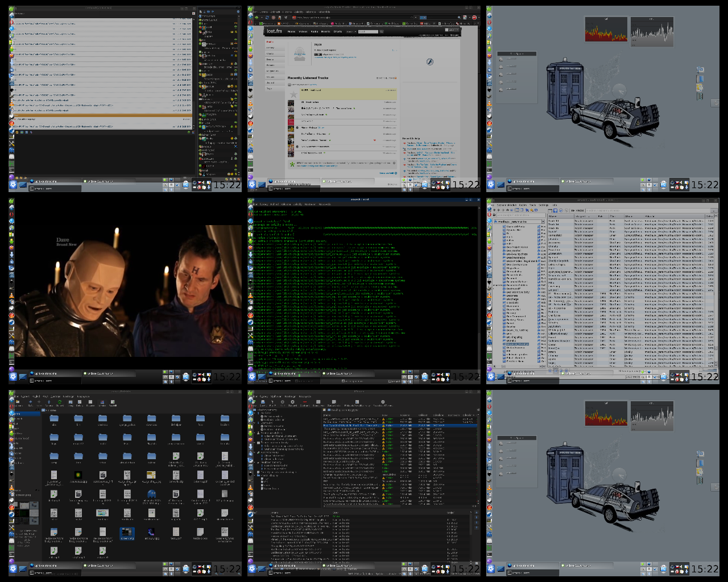Open Videos in Last.fm navigation bar
728x582 pixels.
click(x=303, y=31)
